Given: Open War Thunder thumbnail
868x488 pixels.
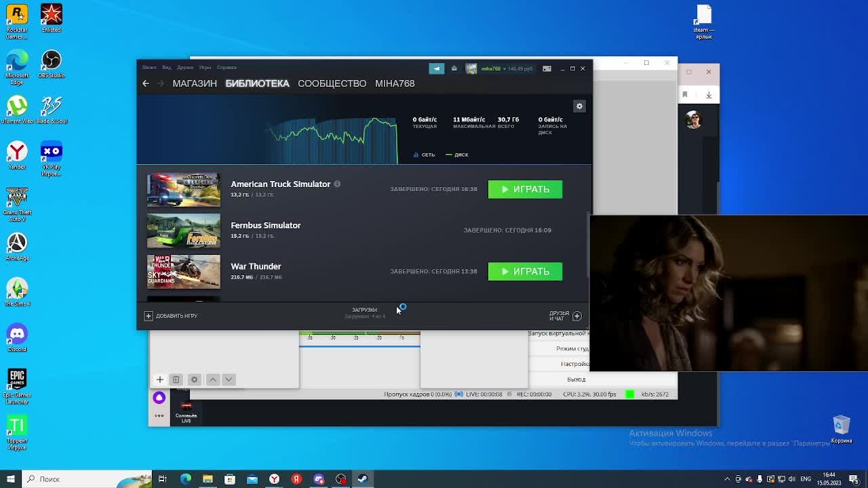Looking at the screenshot, I should coord(184,272).
